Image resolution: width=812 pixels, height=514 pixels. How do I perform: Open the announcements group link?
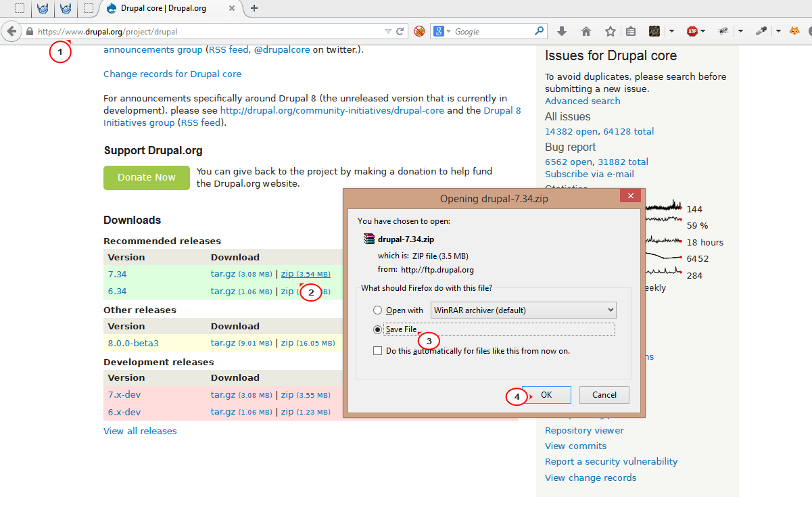point(153,49)
